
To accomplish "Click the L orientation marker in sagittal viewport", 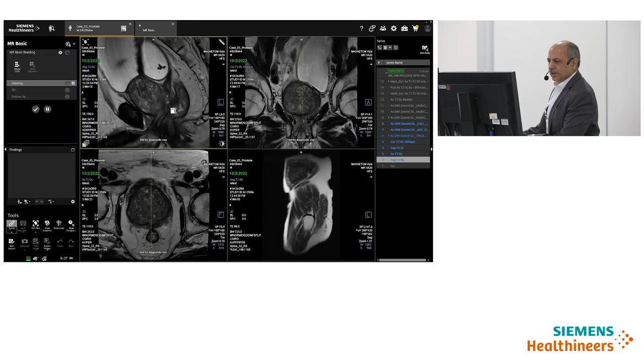I will [220, 103].
